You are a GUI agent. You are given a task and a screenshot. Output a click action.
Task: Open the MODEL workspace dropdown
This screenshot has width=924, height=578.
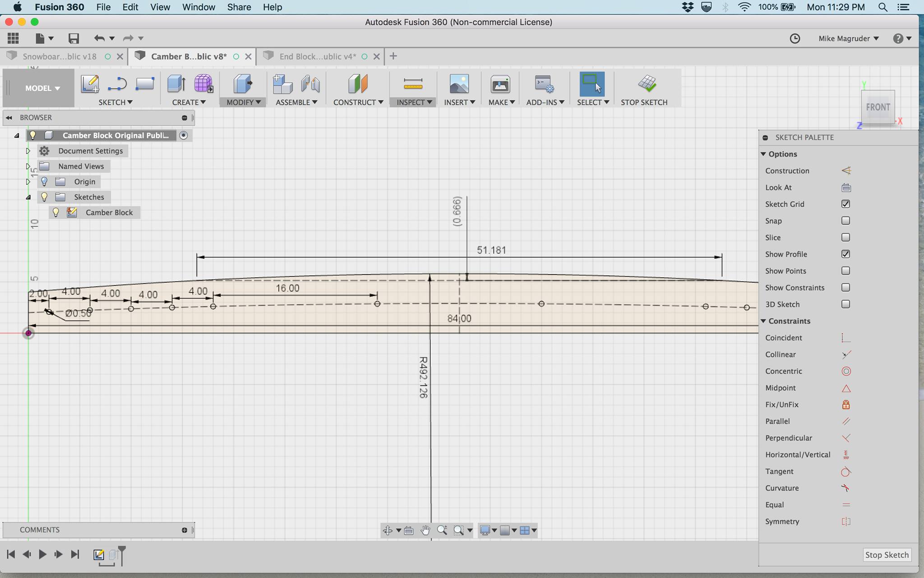pyautogui.click(x=43, y=88)
